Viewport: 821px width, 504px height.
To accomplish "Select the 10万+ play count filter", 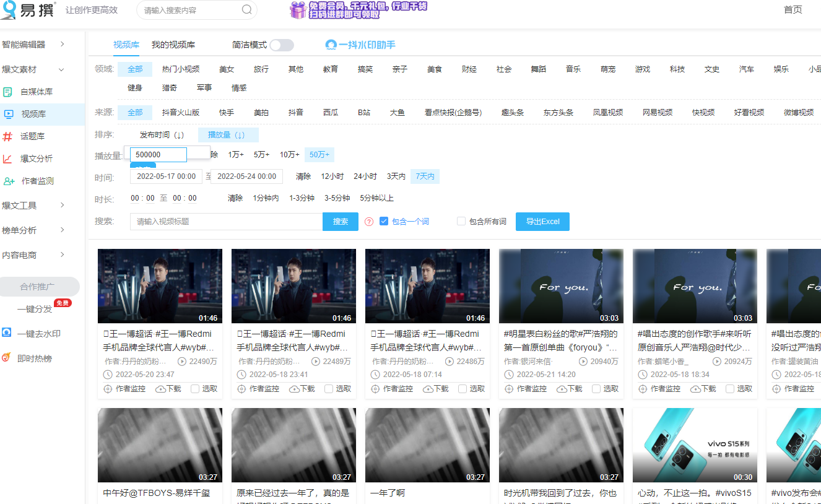I will coord(289,155).
